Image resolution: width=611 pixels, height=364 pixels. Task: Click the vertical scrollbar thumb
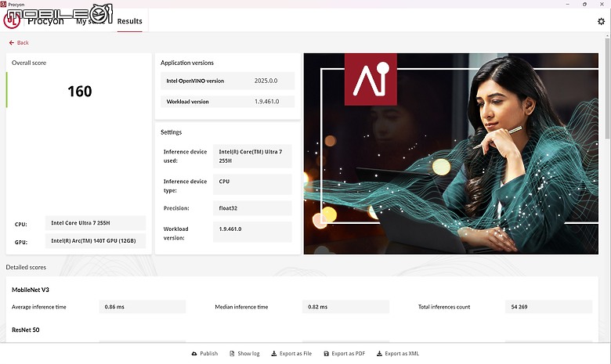pos(607,88)
